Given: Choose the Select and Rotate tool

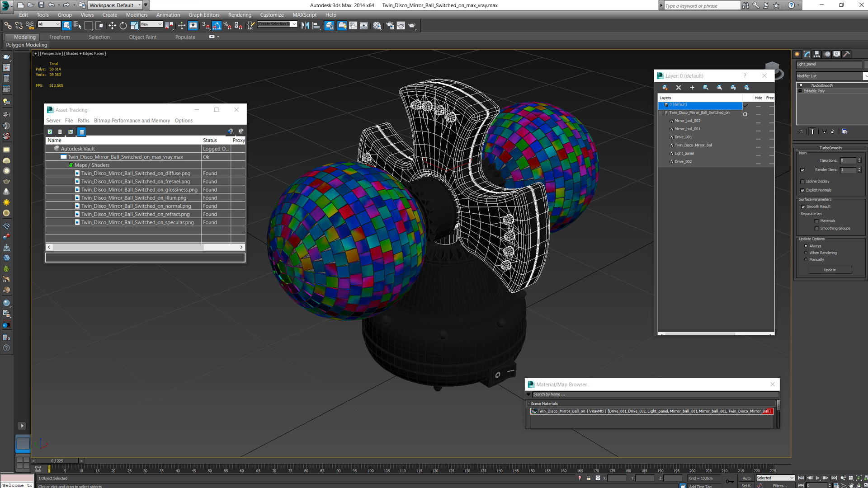Looking at the screenshot, I should click(x=123, y=26).
